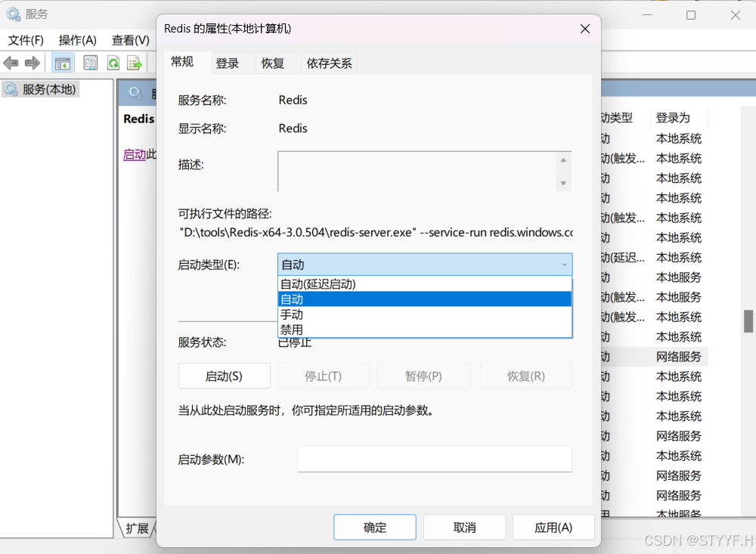Switch to the 恢复 tab
Screen dimensions: 756x554
tap(273, 63)
